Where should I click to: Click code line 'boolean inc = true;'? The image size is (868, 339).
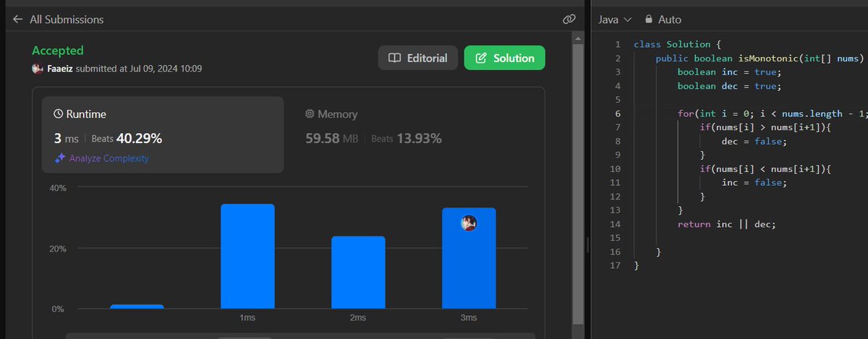(x=730, y=72)
